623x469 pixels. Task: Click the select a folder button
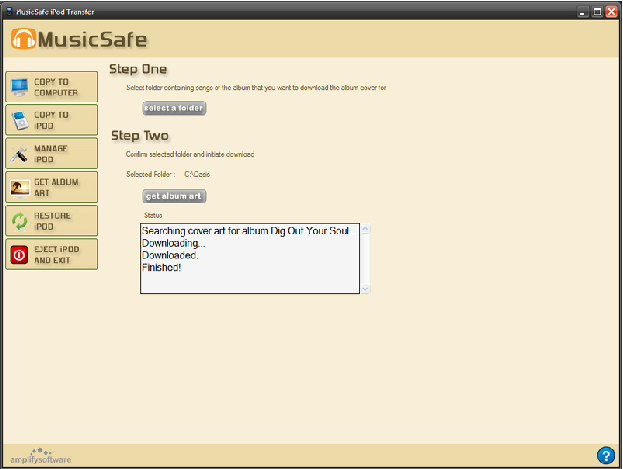point(174,108)
